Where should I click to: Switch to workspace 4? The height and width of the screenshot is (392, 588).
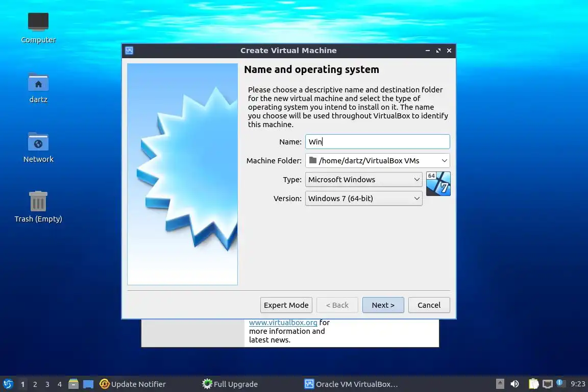(x=60, y=384)
